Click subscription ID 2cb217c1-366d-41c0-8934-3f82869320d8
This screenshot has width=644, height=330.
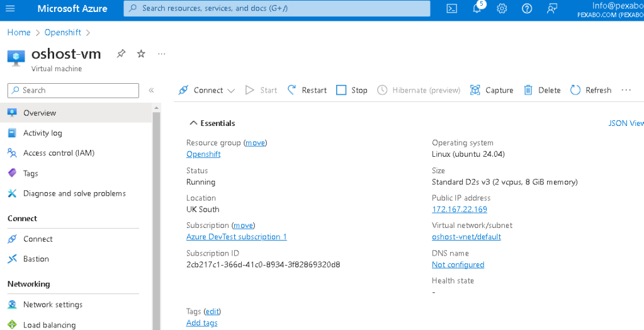pos(263,265)
